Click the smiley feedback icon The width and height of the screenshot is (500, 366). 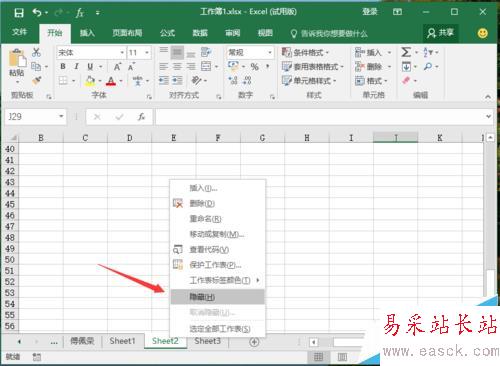pos(482,33)
